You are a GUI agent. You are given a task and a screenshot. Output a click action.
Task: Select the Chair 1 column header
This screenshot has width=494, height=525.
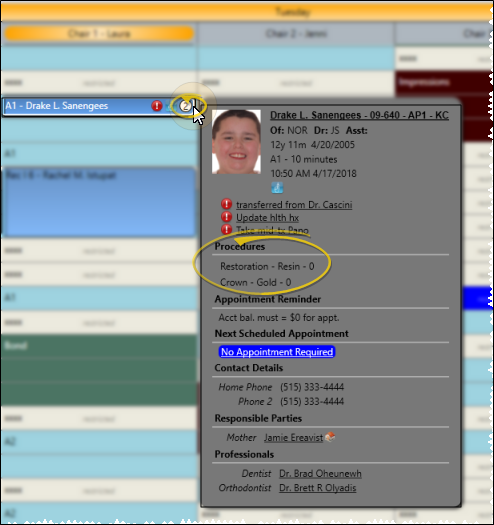click(x=99, y=34)
